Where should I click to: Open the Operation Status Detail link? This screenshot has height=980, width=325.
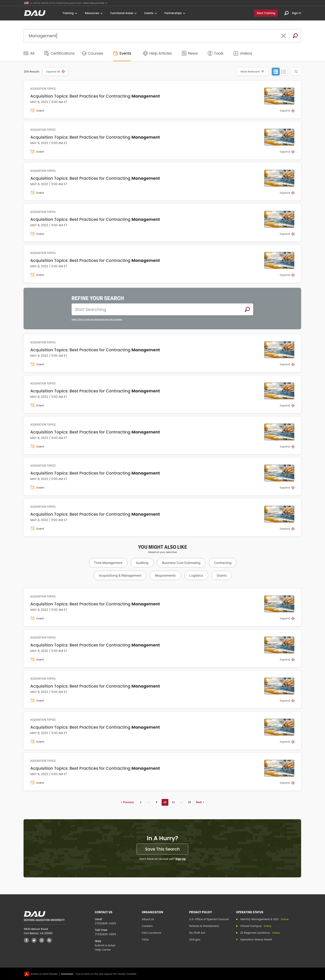click(x=256, y=939)
